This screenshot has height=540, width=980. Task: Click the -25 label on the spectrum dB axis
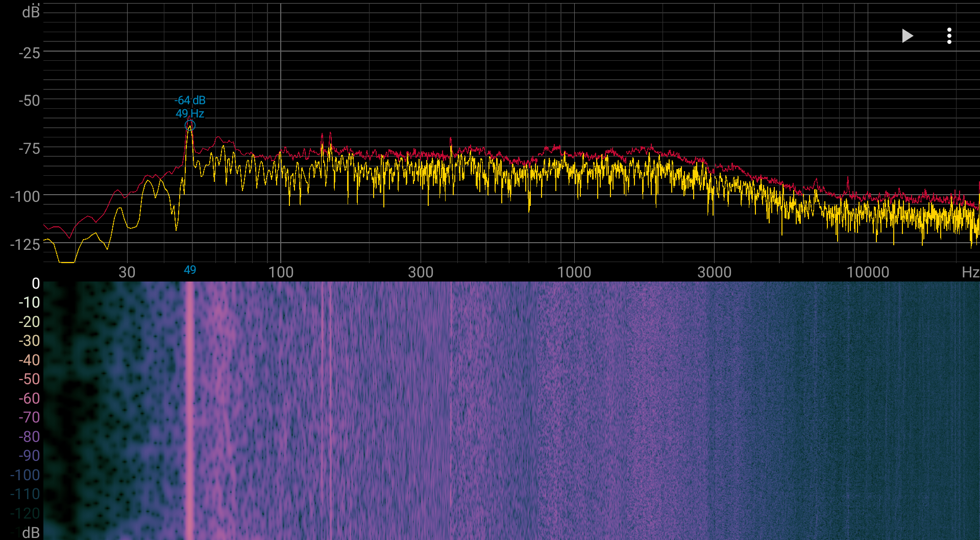click(29, 53)
